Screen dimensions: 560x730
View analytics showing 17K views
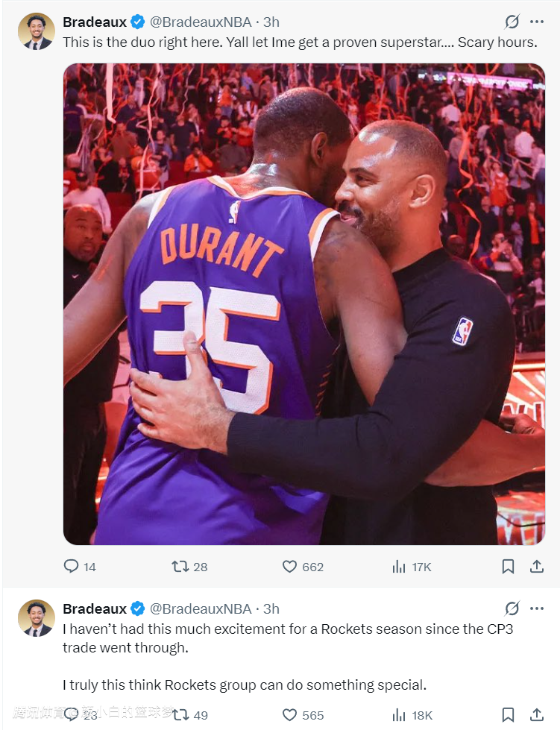399,567
